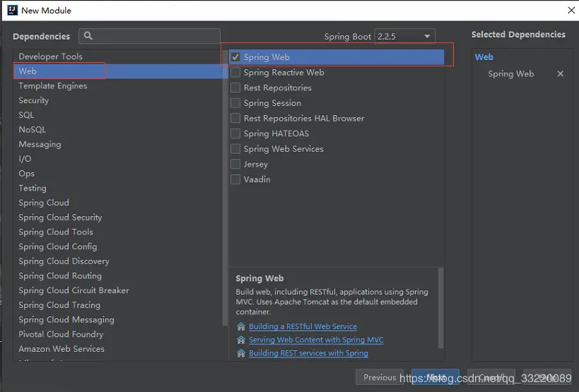The width and height of the screenshot is (579, 392).
Task: Click the search magnifier icon
Action: [88, 36]
